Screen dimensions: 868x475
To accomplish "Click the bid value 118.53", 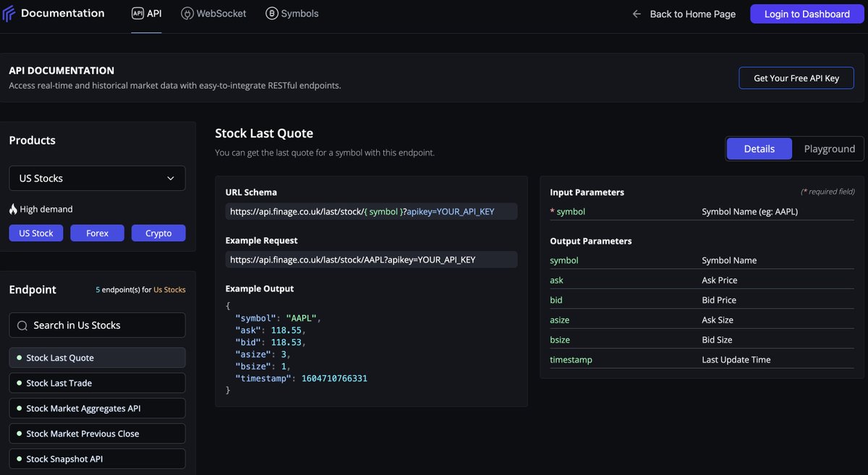I will (x=287, y=342).
